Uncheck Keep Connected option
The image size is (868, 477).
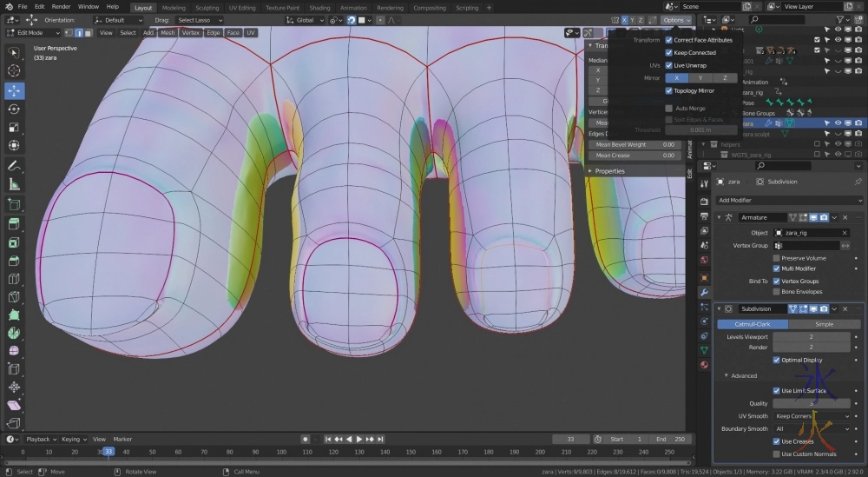tap(668, 52)
